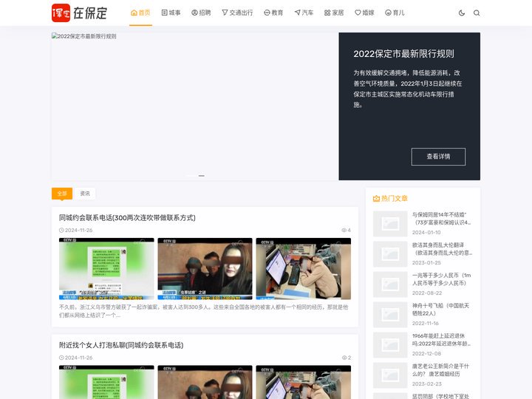Toggle dark mode moon icon
Viewport: 532px width, 399px height.
click(462, 13)
